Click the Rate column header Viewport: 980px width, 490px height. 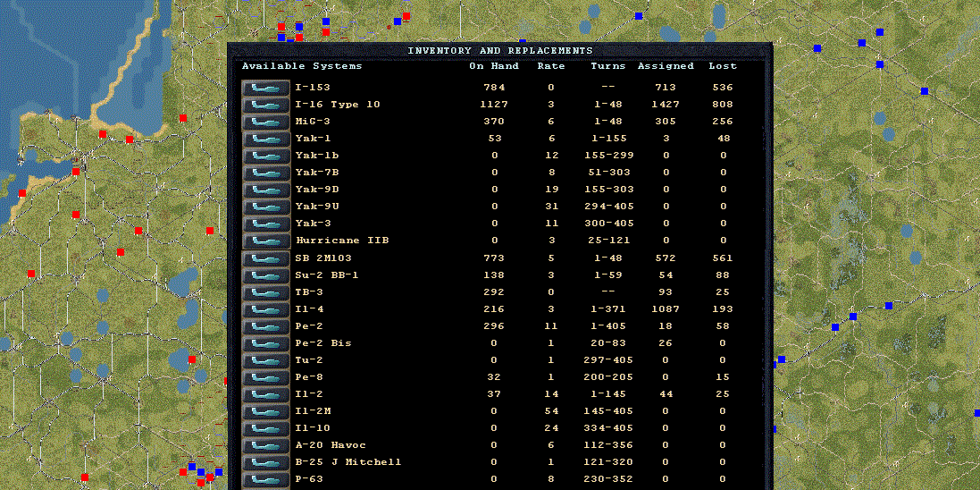pos(551,65)
